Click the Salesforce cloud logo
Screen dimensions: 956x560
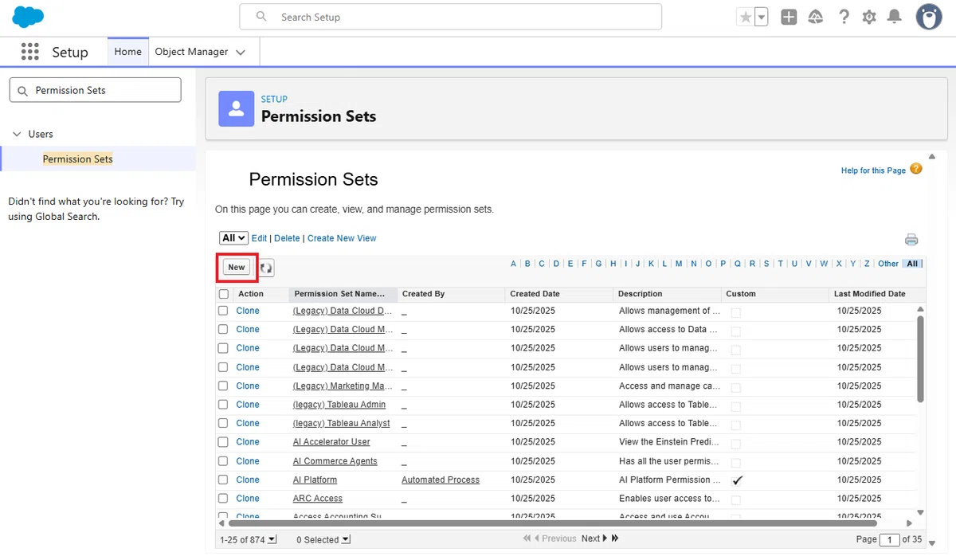(28, 16)
